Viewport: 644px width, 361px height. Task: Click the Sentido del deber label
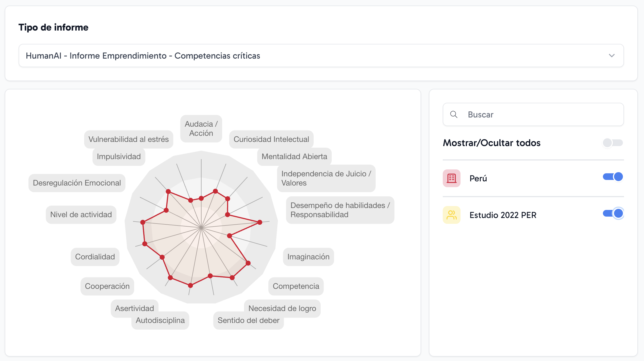coord(248,321)
